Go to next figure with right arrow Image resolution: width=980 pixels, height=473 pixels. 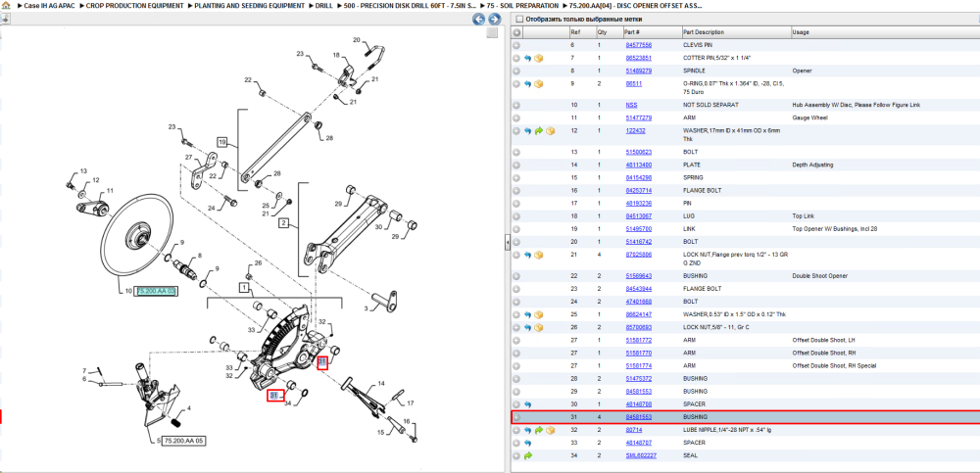coord(494,20)
